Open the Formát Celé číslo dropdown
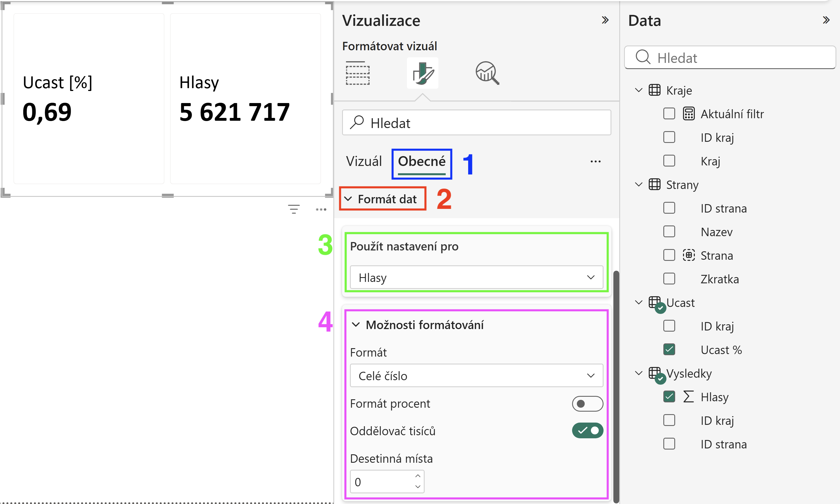Viewport: 840px width, 504px height. pyautogui.click(x=477, y=375)
